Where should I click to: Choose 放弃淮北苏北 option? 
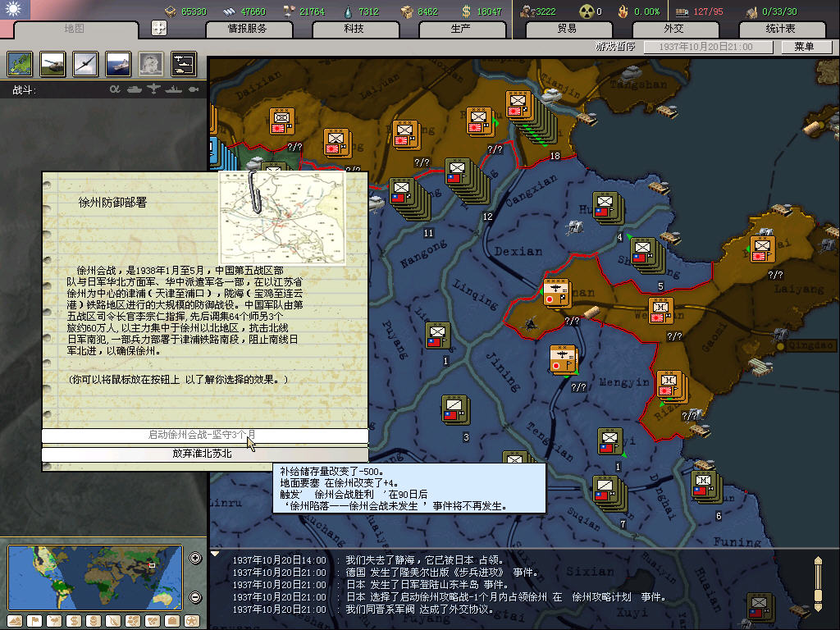[205, 454]
